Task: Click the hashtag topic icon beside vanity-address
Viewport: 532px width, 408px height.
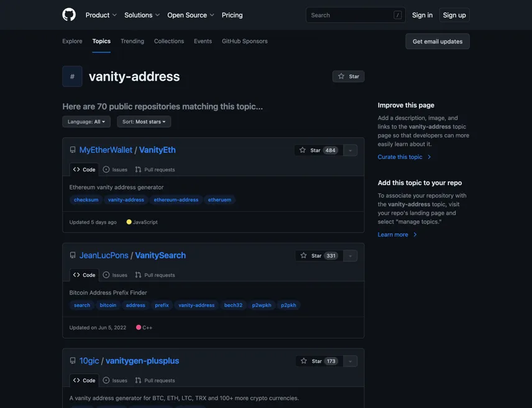Action: pos(72,76)
